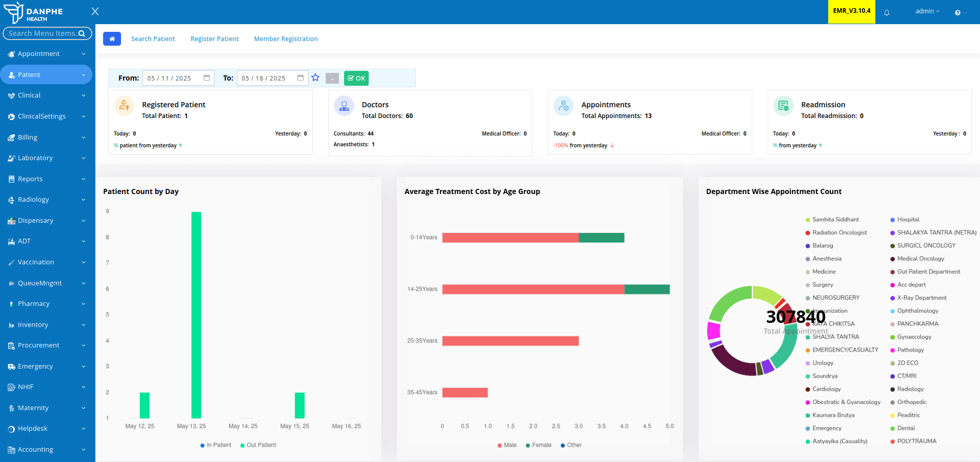This screenshot has width=980, height=462.
Task: Toggle the Hospital legend entry
Action: click(x=905, y=220)
